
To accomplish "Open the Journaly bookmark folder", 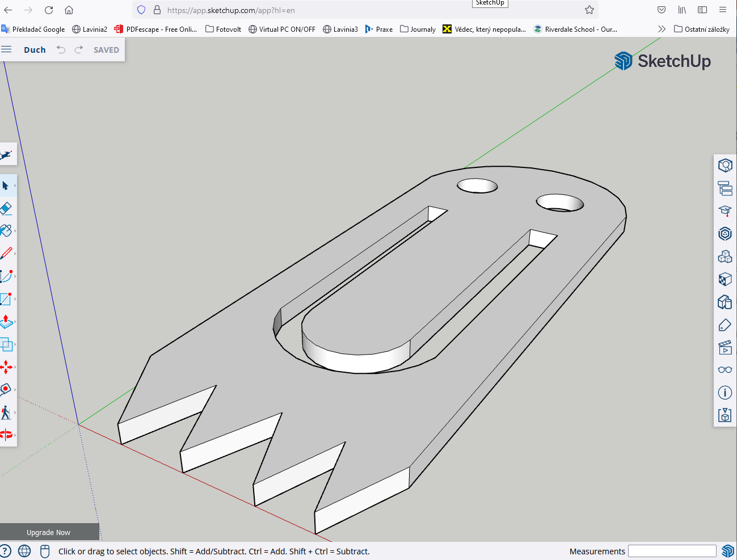I will click(x=418, y=29).
